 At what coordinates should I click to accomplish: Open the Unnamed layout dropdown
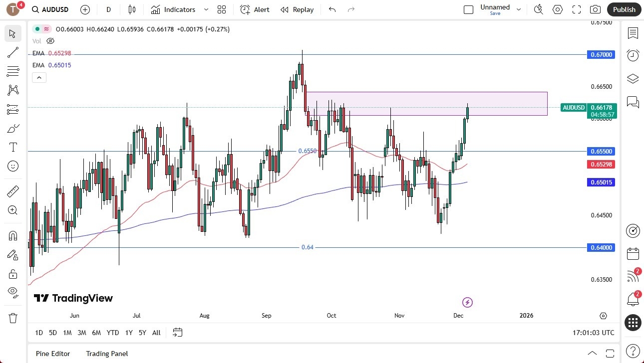[x=519, y=9]
